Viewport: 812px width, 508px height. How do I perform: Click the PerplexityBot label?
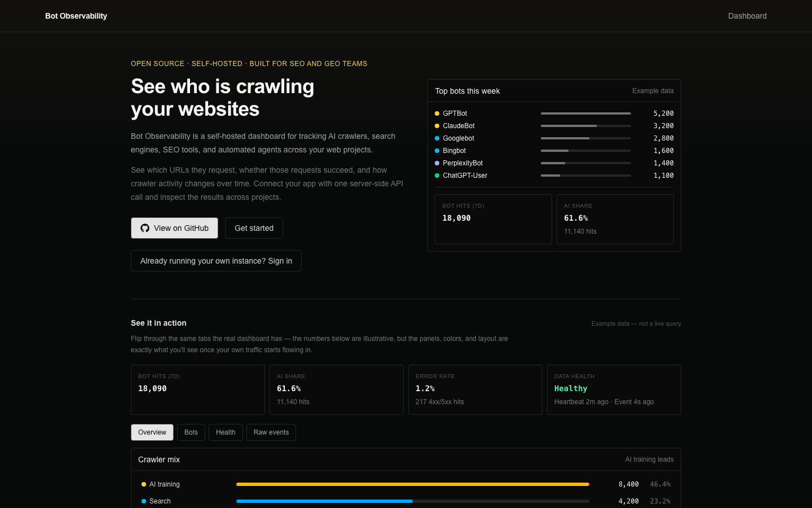click(463, 163)
